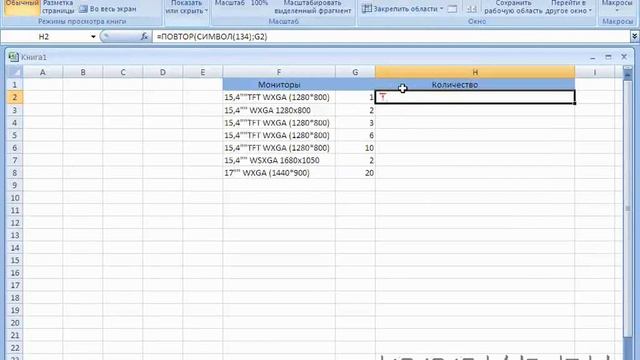Open the Name Box dropdown arrow
Screen dimensions: 640x360
click(93, 37)
